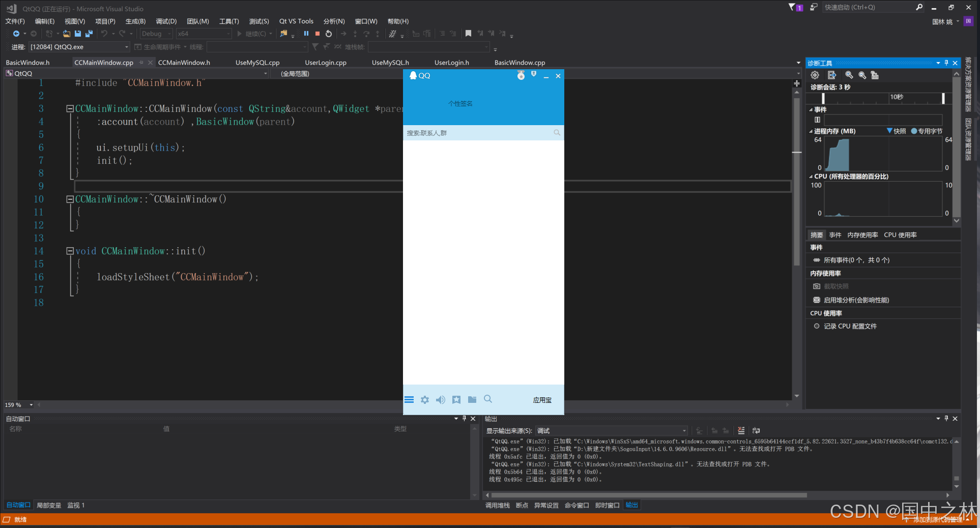The width and height of the screenshot is (980, 528).
Task: Restart debugging with the circular arrow icon
Action: coord(329,34)
